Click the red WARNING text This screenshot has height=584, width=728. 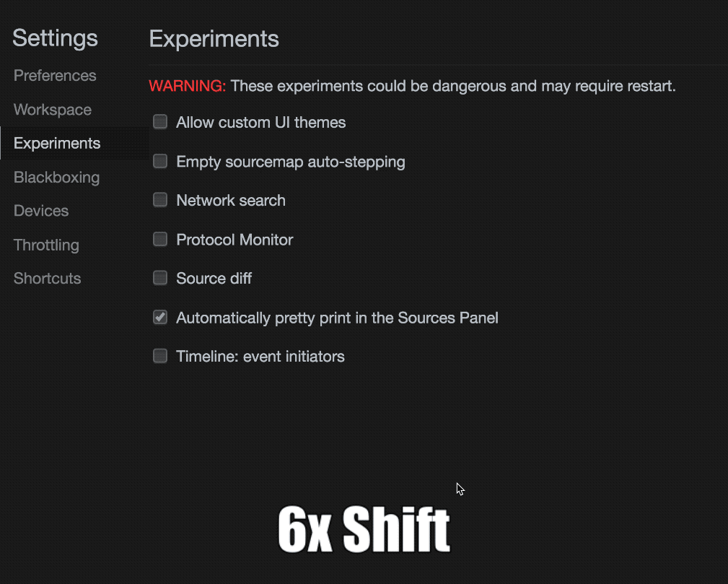click(188, 87)
